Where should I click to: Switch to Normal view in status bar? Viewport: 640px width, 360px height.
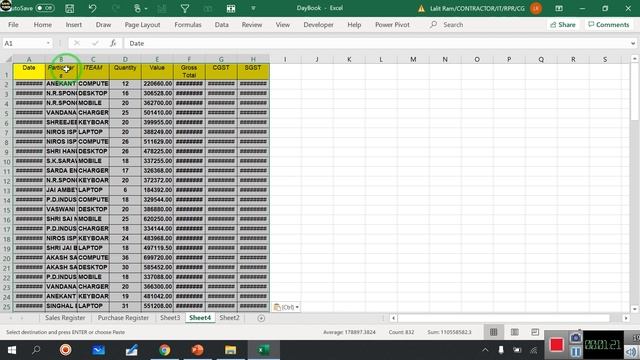coord(493,332)
